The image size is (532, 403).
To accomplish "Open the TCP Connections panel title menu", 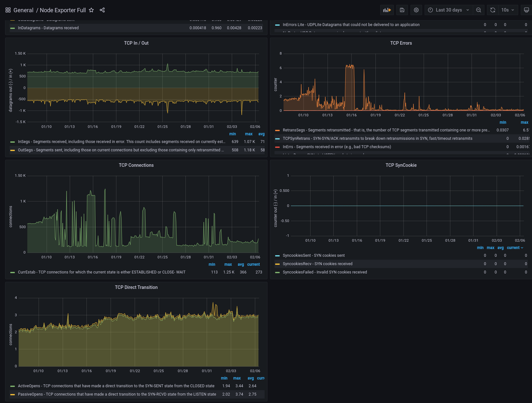I will [136, 165].
